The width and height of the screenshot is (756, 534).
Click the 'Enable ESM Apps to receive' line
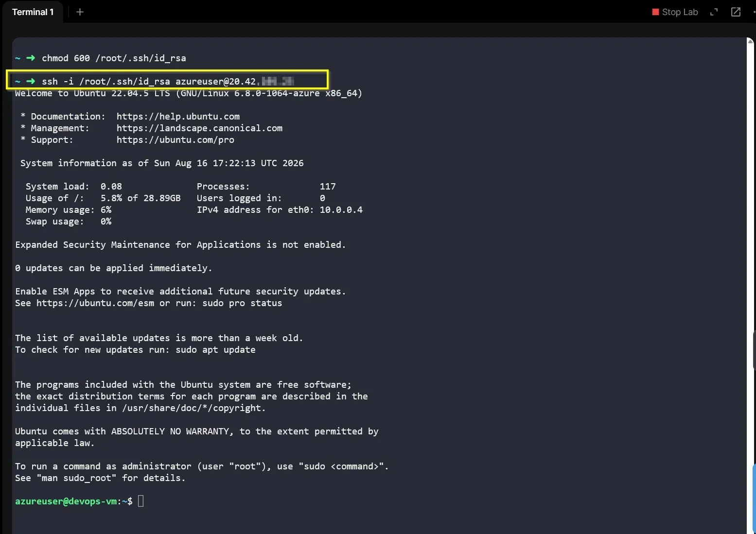(x=180, y=292)
